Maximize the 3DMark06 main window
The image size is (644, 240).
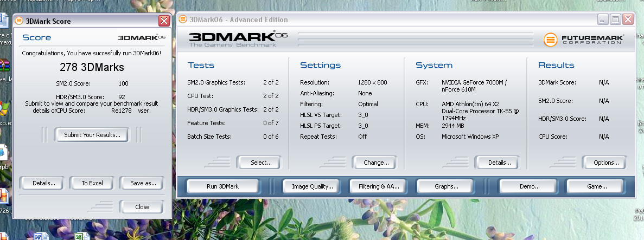(615, 20)
